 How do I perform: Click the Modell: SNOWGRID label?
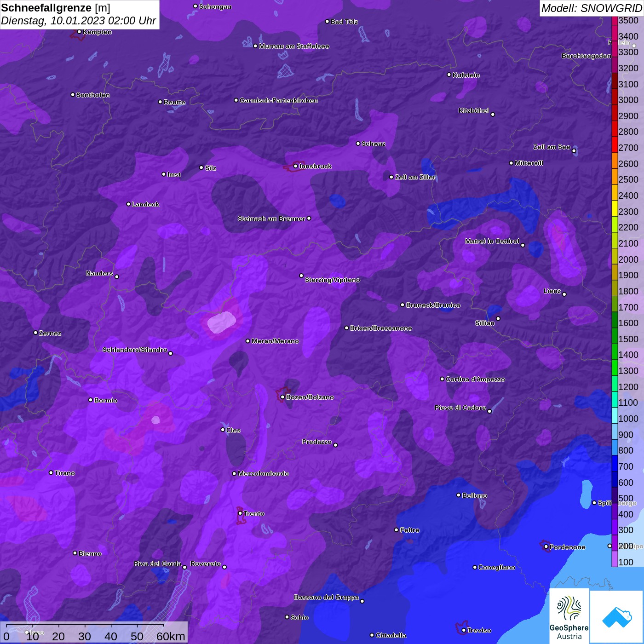(591, 8)
